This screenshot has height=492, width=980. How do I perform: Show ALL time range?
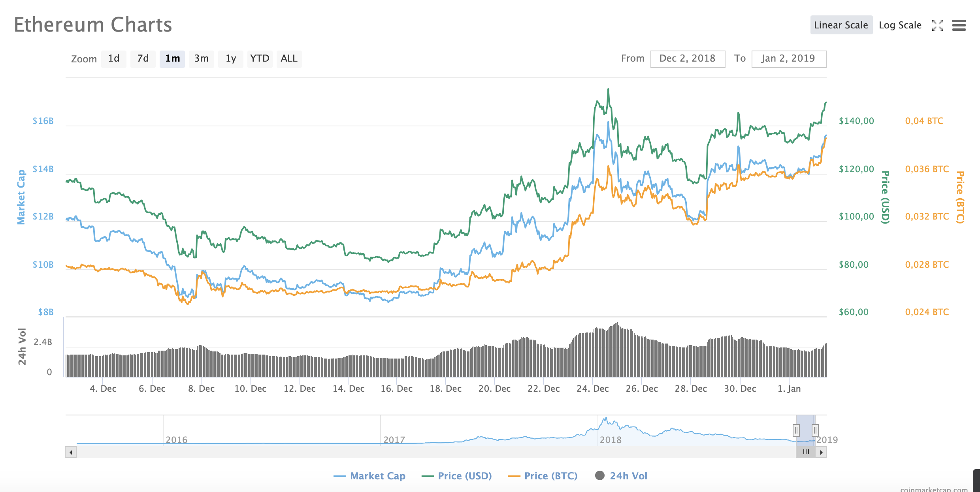point(289,59)
